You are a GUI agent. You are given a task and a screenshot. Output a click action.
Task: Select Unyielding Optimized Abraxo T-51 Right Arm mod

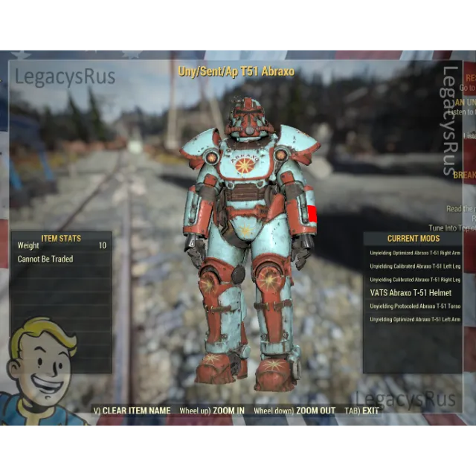click(x=414, y=253)
